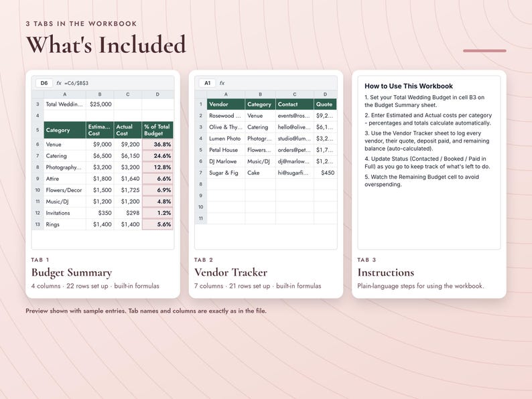Click the 'Estima... Cost' column header
Viewport: 532px width, 399px height.
pyautogui.click(x=100, y=130)
